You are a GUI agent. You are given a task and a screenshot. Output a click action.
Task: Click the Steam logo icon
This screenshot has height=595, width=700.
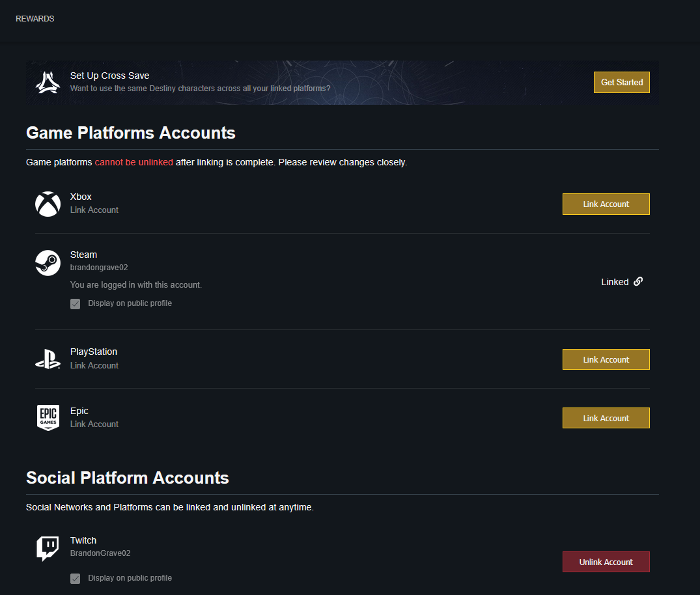(48, 262)
